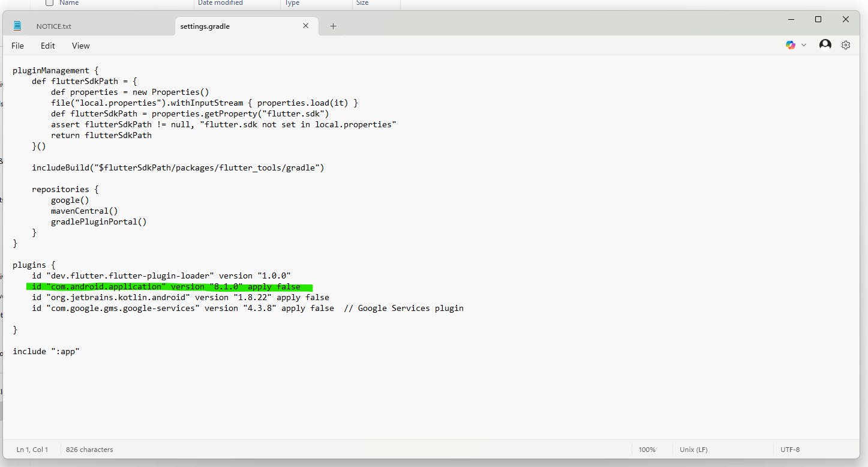
Task: Click the Google Services plugin comment
Action: [x=404, y=308]
